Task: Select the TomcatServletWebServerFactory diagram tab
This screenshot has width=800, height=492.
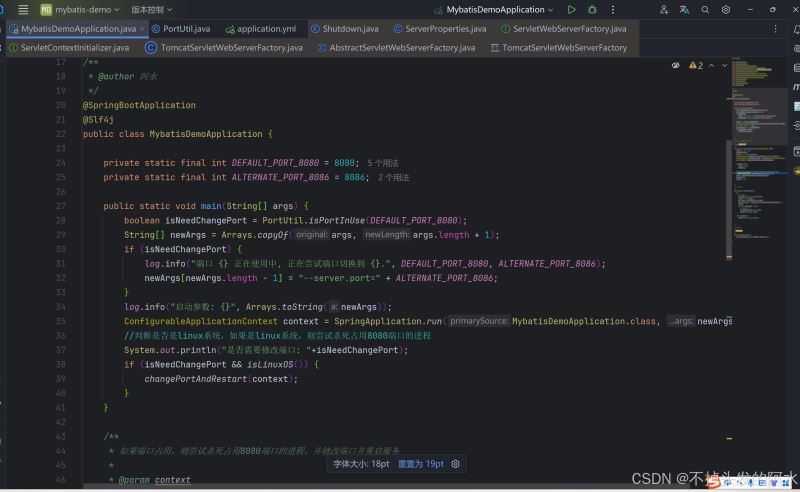Action: coord(559,47)
